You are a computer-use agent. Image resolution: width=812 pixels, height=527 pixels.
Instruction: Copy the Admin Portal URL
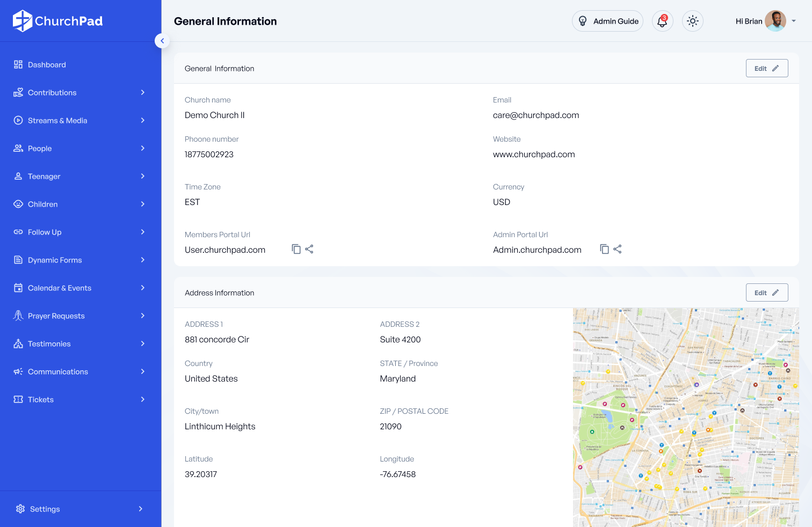click(604, 249)
